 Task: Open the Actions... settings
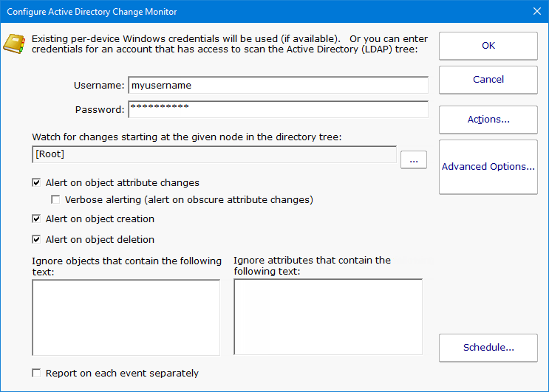pyautogui.click(x=488, y=120)
